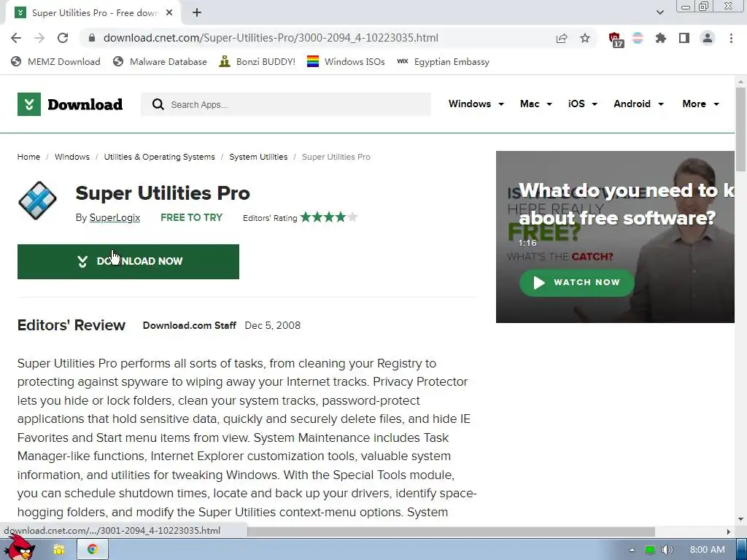The height and width of the screenshot is (560, 747).
Task: Click the Editors' Rating stars
Action: point(329,217)
